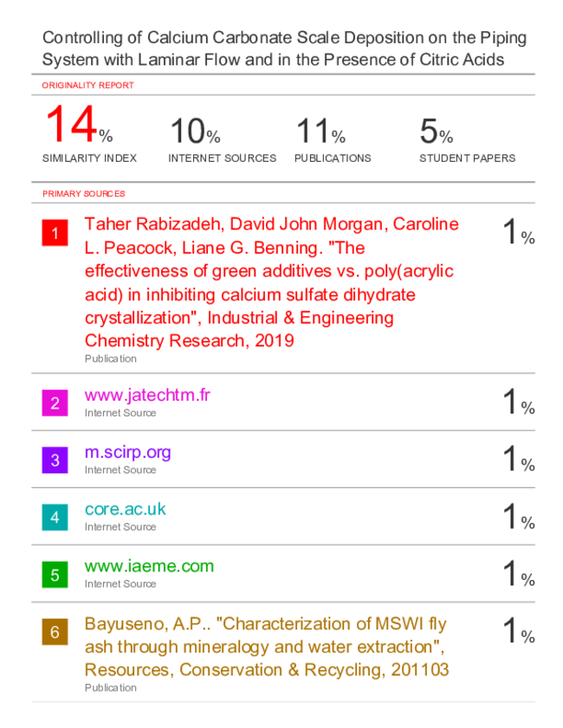Click the green number 5 source badge

(x=55, y=575)
